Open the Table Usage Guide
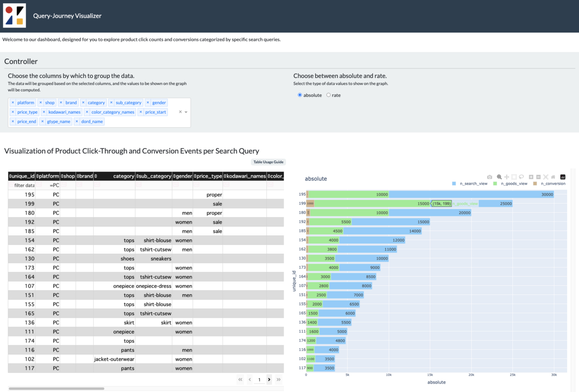This screenshot has height=392, width=579. [x=269, y=162]
